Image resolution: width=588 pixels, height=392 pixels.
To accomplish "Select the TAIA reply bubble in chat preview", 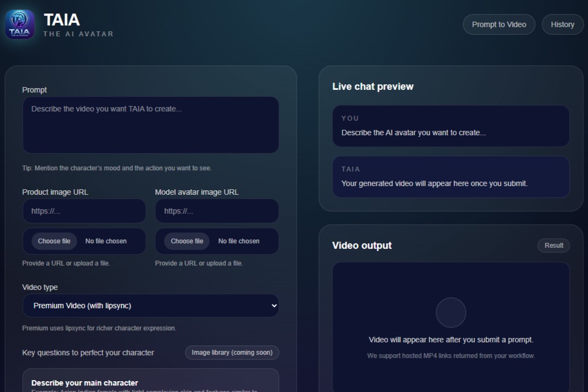I will coord(451,177).
